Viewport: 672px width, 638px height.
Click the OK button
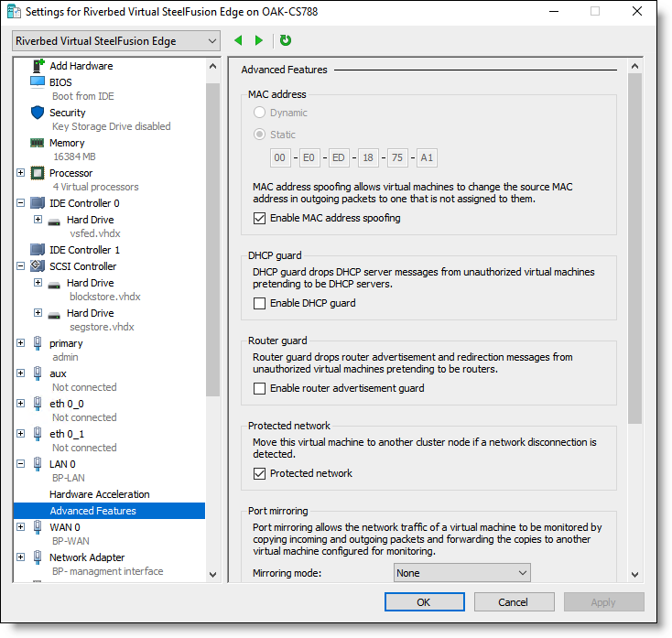424,602
